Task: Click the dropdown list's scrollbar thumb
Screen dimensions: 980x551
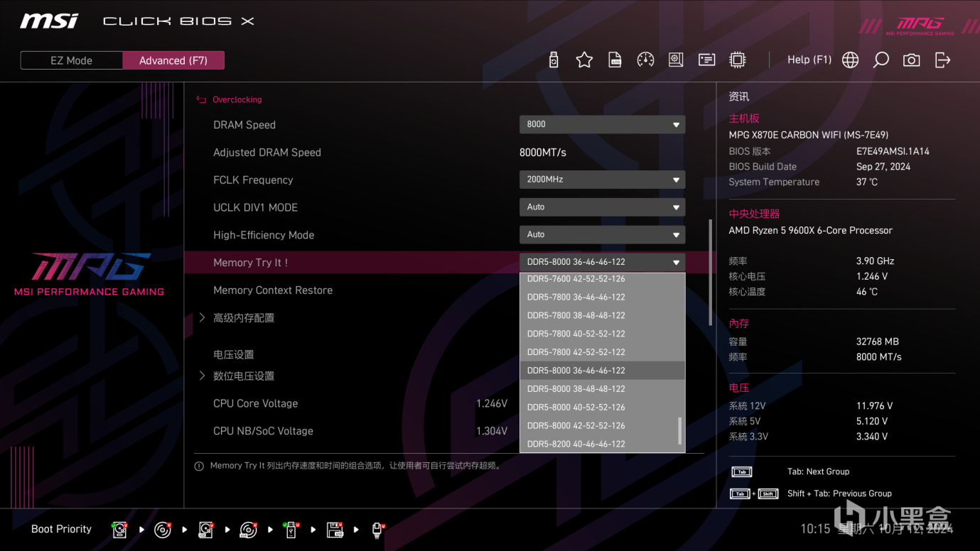Action: pyautogui.click(x=680, y=430)
